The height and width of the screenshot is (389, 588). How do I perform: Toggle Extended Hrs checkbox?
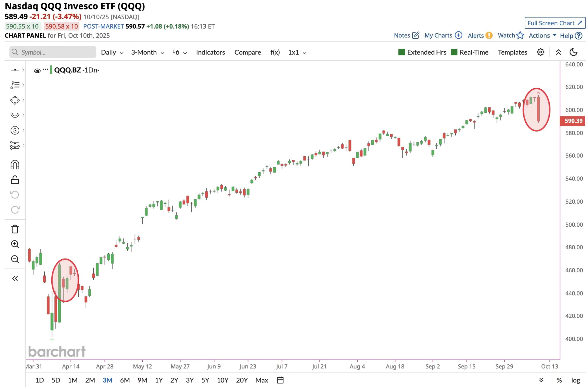click(x=402, y=52)
